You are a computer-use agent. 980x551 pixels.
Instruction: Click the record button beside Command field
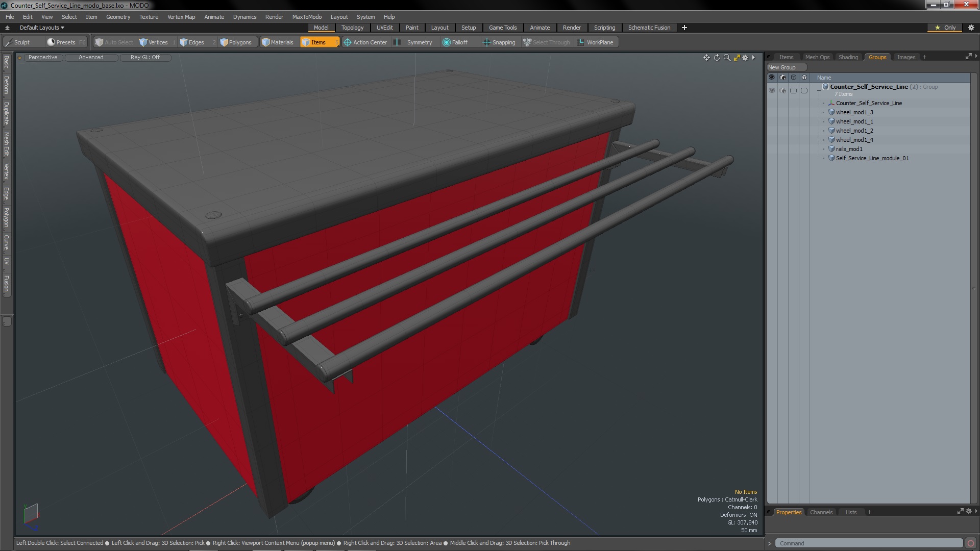971,543
